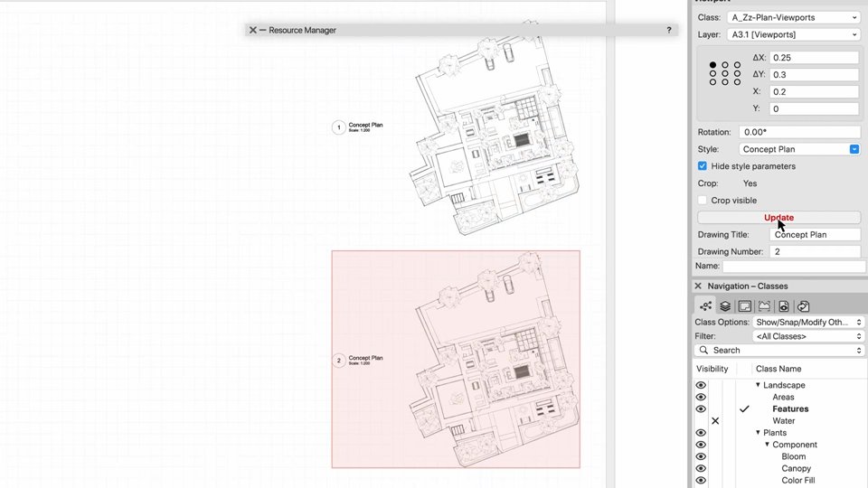Image resolution: width=868 pixels, height=488 pixels.
Task: Open the Filter All Classes dropdown
Action: (x=808, y=336)
